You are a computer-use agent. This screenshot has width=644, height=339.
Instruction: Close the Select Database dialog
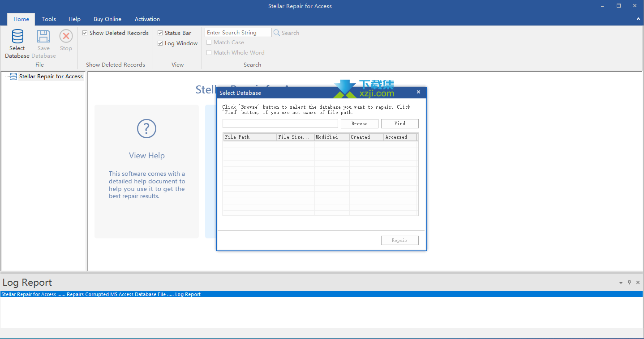point(419,92)
